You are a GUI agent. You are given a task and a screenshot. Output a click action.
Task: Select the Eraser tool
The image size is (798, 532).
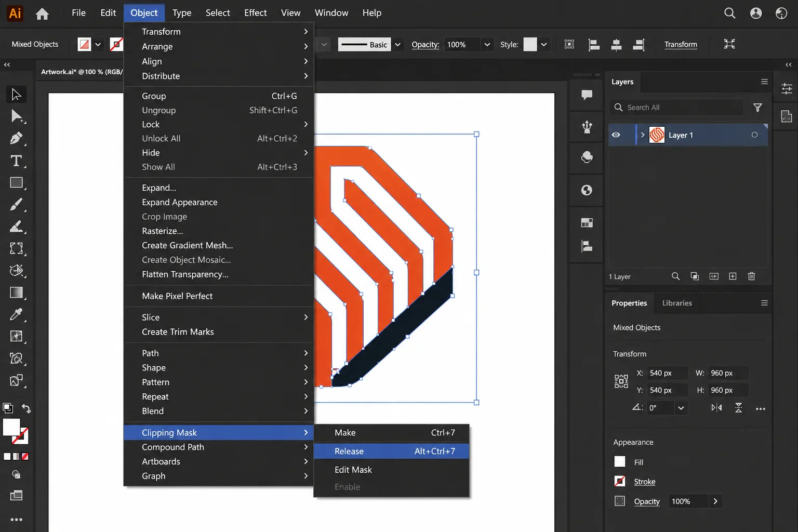click(16, 227)
